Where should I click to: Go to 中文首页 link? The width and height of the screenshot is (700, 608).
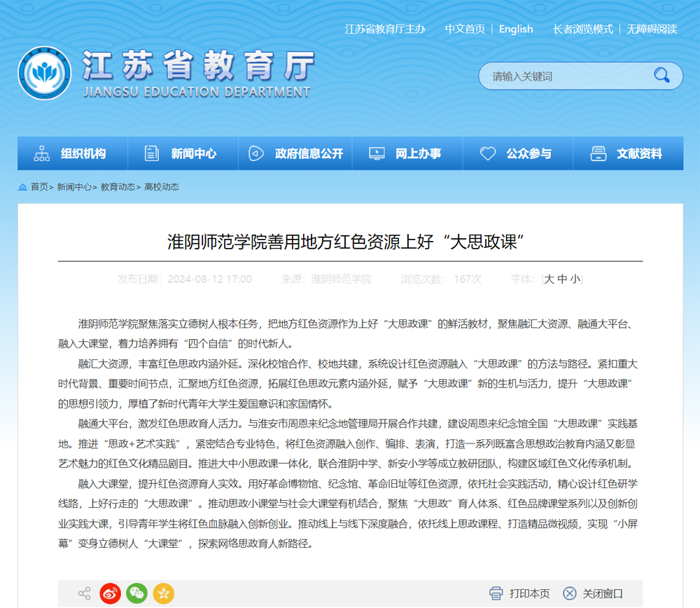465,29
